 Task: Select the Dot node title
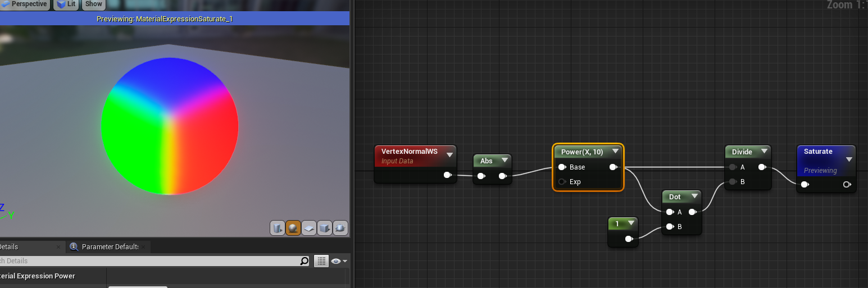point(675,196)
